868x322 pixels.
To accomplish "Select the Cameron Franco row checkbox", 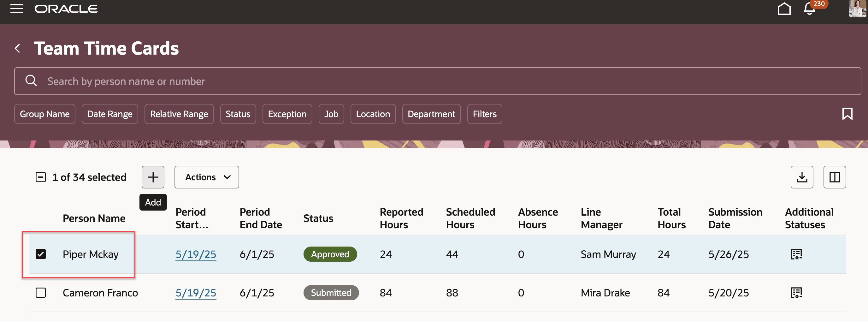I will (x=41, y=293).
